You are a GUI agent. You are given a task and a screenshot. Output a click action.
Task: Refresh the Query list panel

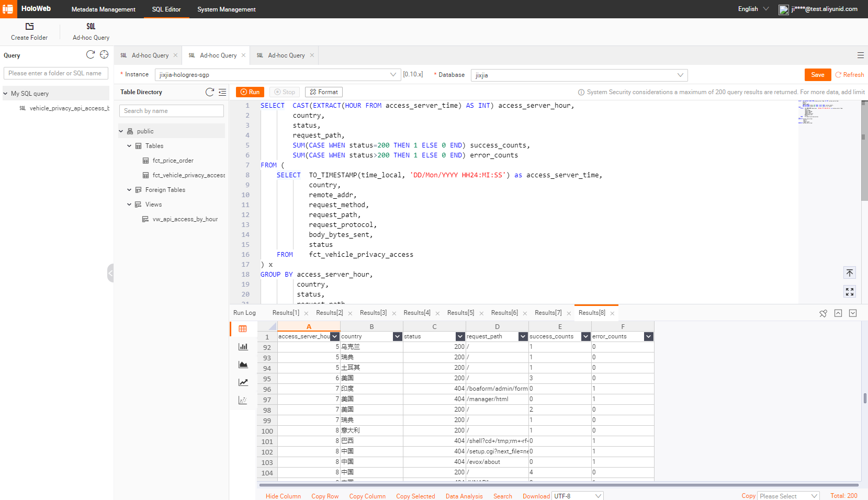(x=91, y=54)
